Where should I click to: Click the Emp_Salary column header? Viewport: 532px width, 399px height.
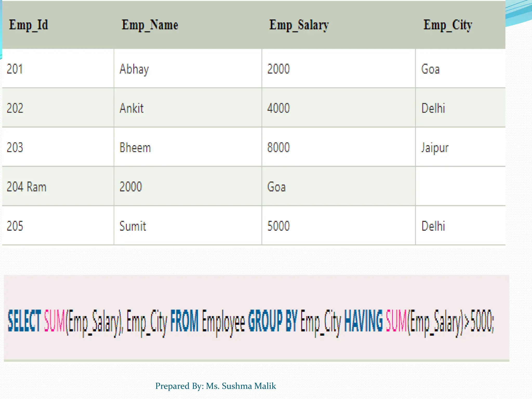(299, 25)
